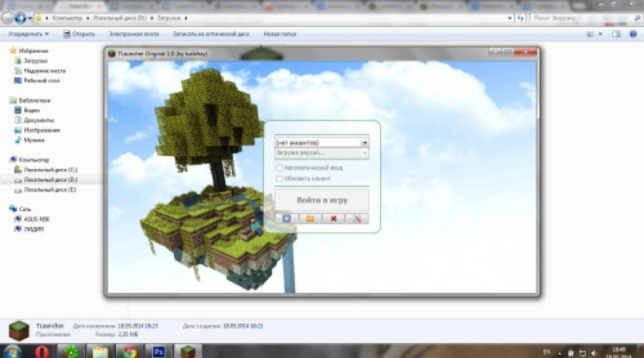This screenshot has width=644, height=358.
Task: Click the red X icon button below Войти в игру
Action: point(333,218)
